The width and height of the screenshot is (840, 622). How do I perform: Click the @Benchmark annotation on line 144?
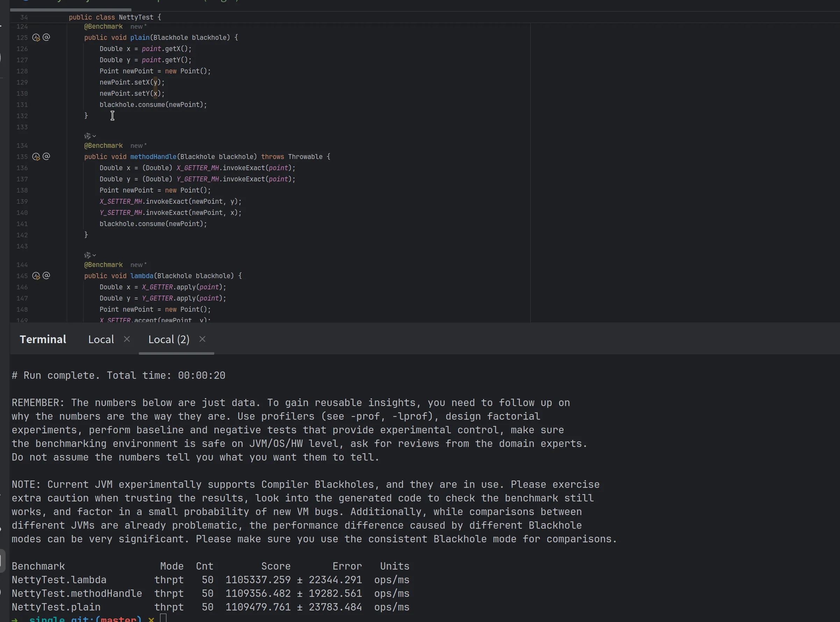[x=103, y=265]
